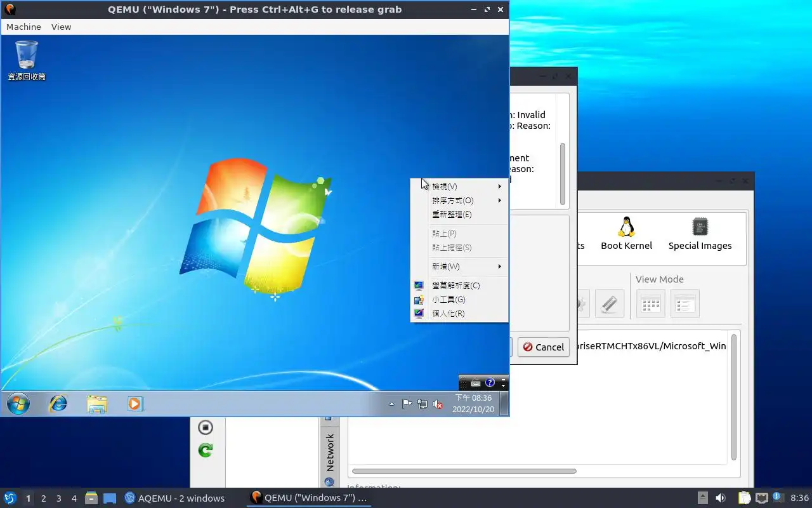The image size is (812, 508).
Task: Open the host network ethernet tray icon
Action: pos(762,498)
